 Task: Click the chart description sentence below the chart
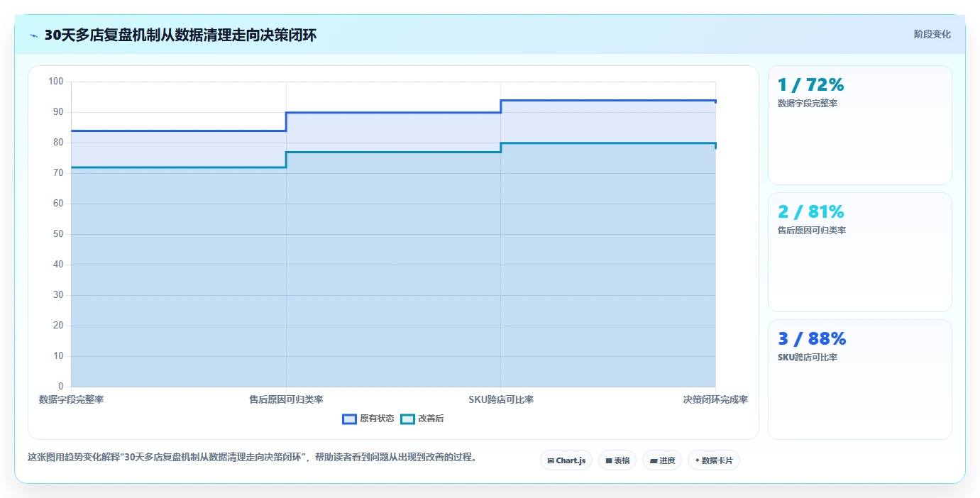[x=252, y=457]
